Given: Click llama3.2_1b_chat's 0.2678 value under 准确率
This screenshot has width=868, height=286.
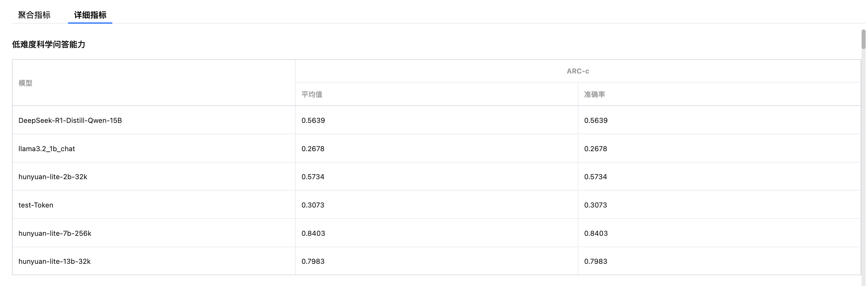Looking at the screenshot, I should pyautogui.click(x=595, y=149).
